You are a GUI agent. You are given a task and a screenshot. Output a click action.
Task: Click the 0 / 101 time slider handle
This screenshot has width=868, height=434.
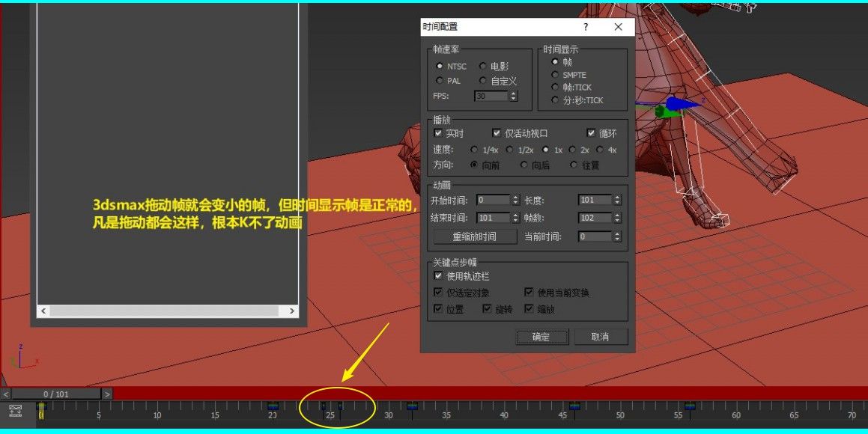(56, 394)
